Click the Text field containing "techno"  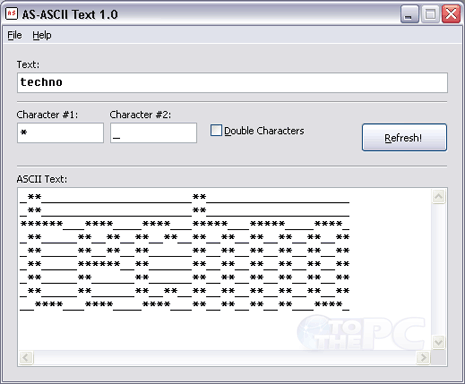[232, 83]
